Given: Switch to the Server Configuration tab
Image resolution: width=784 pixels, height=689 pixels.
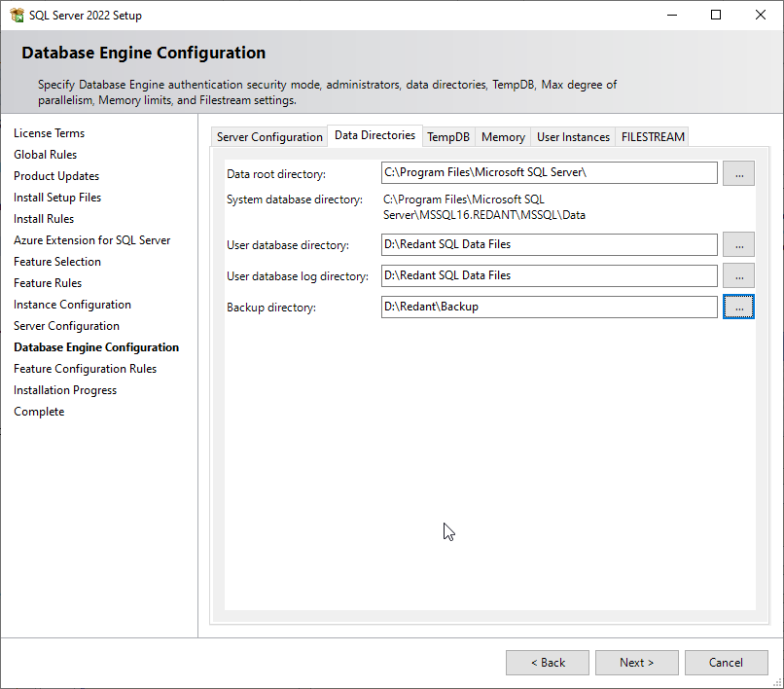Looking at the screenshot, I should click(269, 137).
